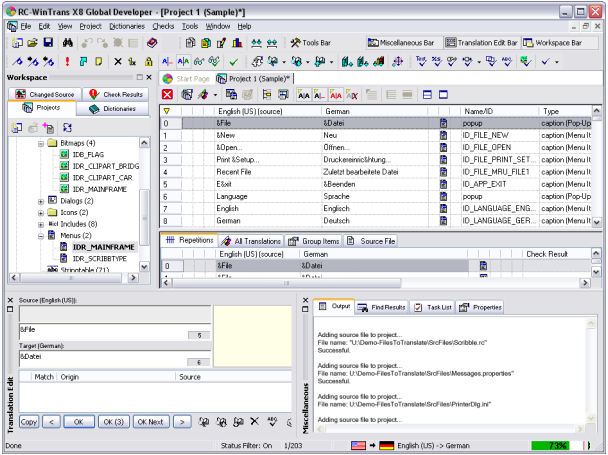The width and height of the screenshot is (608, 455).
Task: Click the single pane view icon above grid
Action: [x=443, y=94]
